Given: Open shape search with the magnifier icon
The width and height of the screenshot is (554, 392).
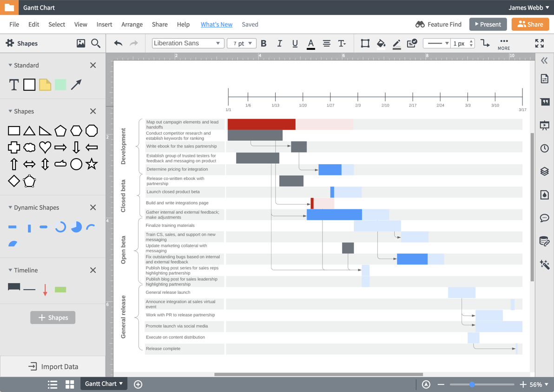Looking at the screenshot, I should tap(96, 43).
